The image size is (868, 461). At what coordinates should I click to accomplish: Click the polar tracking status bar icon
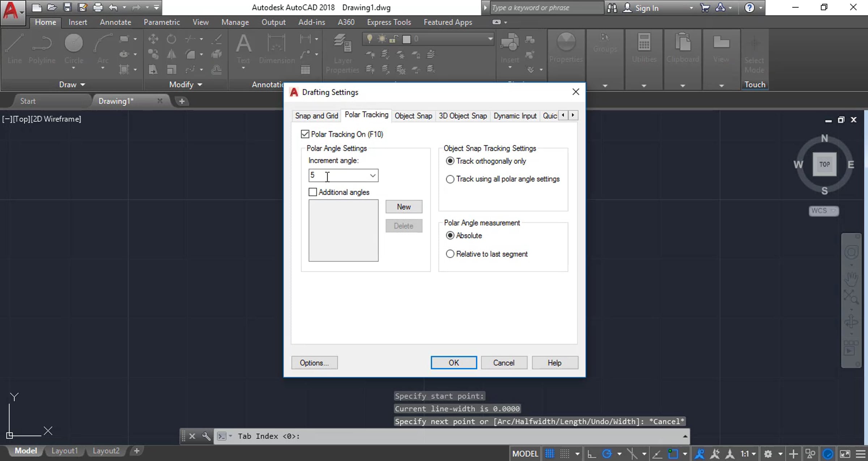(x=607, y=453)
